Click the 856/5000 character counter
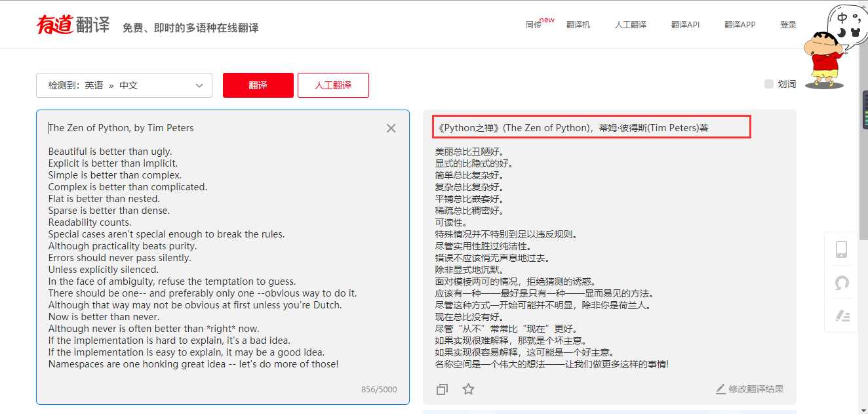The height and width of the screenshot is (414, 868). click(379, 389)
